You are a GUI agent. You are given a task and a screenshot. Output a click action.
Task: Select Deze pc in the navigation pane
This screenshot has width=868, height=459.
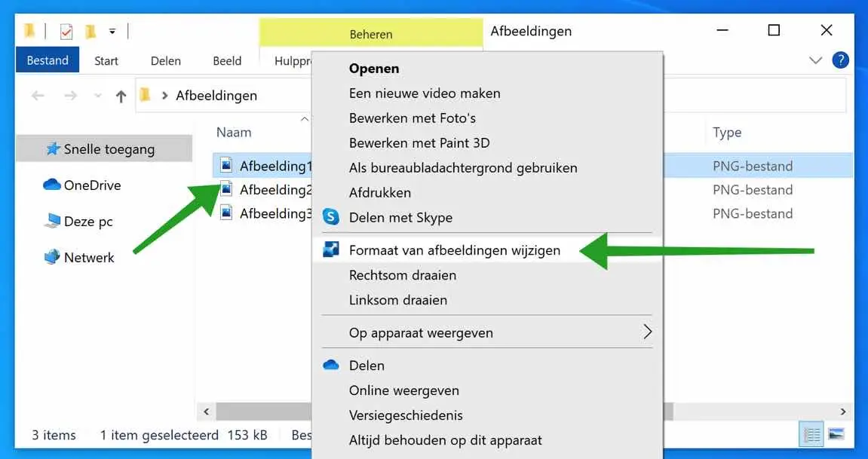click(88, 222)
